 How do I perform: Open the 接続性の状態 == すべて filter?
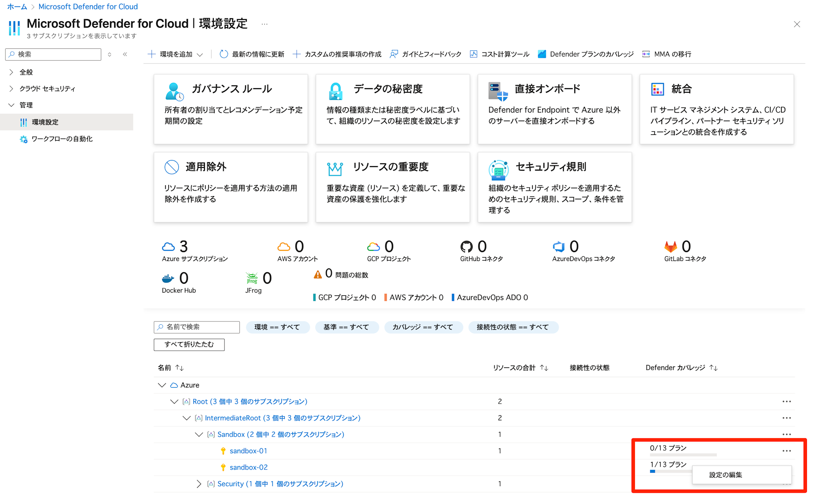click(513, 327)
